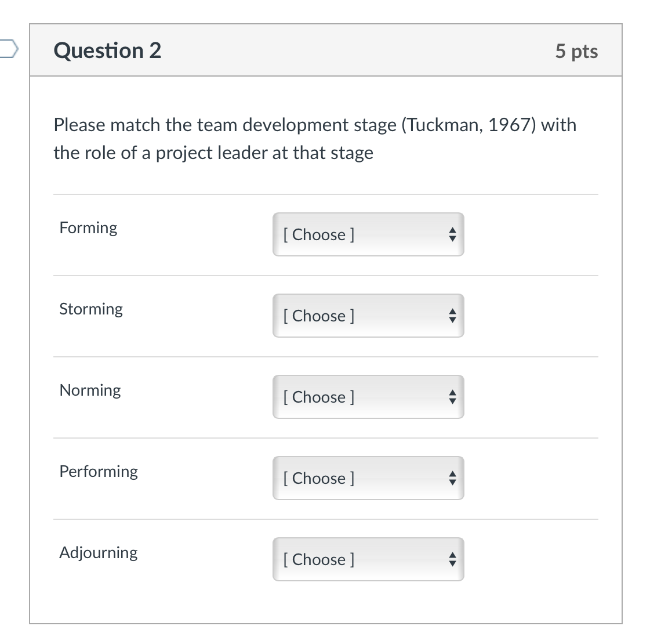Expand the Performing answer dropdown
This screenshot has width=661, height=644.
click(368, 478)
